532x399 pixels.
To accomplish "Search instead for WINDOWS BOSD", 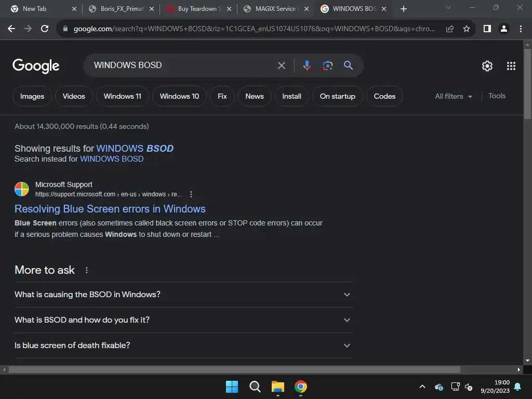I will 112,159.
